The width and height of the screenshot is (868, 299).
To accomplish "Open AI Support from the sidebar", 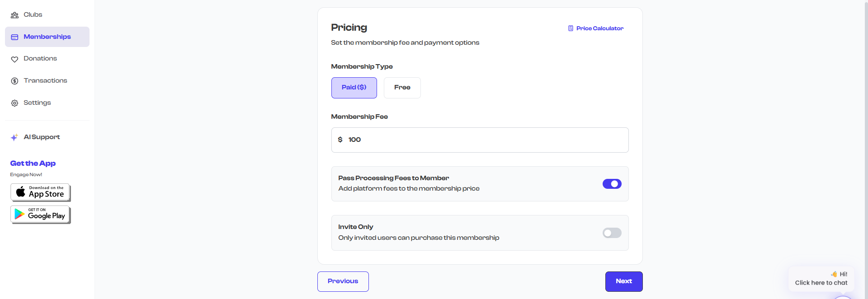I will 47,137.
